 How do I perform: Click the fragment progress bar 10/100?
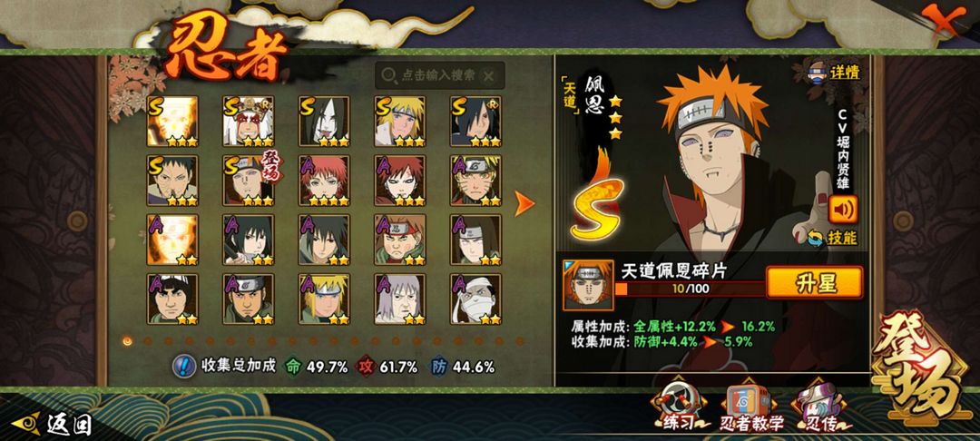[x=690, y=289]
